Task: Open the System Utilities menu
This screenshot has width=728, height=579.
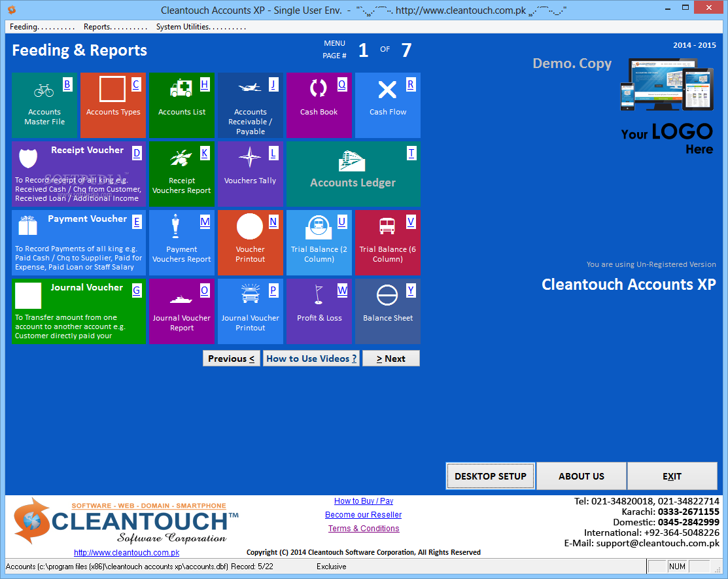Action: 201,27
